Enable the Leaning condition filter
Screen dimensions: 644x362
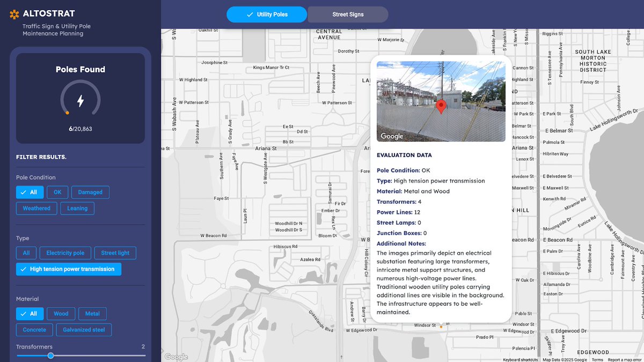[77, 208]
